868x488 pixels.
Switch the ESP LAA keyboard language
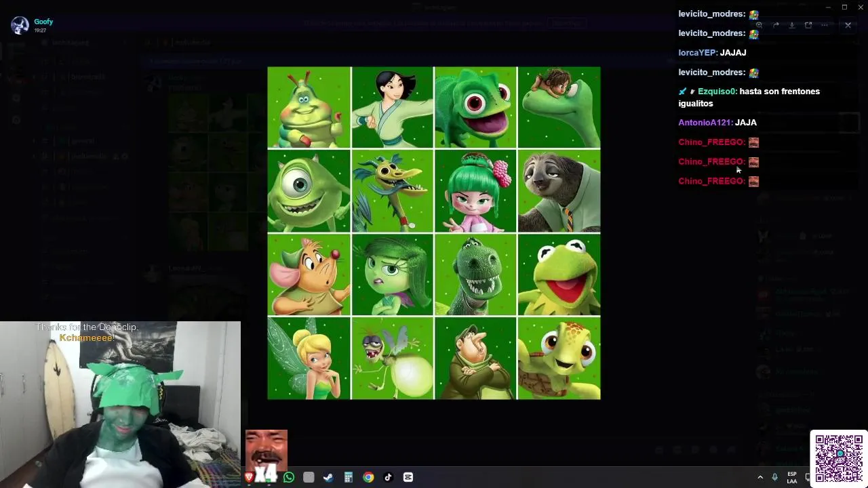point(791,477)
